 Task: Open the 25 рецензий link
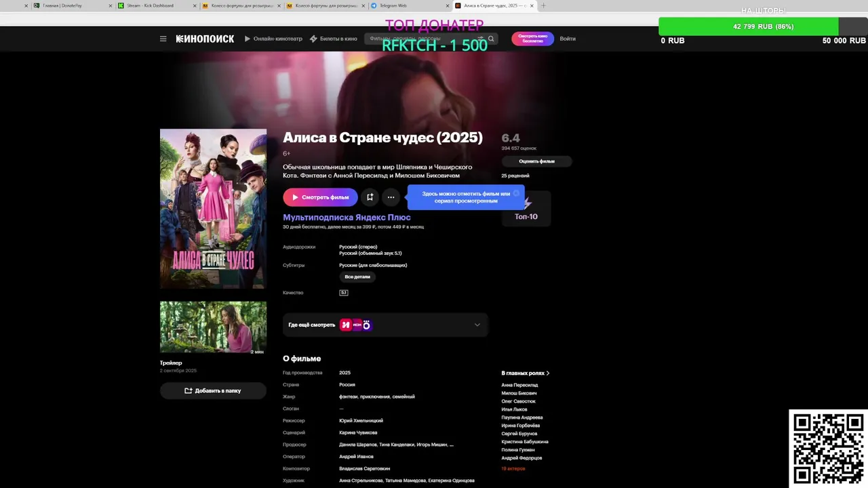(515, 176)
